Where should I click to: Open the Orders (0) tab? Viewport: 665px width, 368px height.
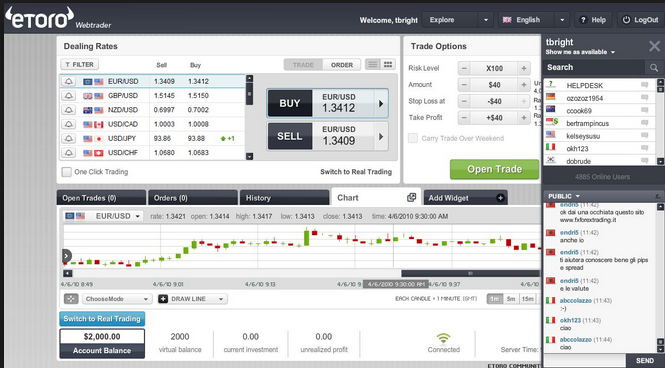[x=192, y=198]
